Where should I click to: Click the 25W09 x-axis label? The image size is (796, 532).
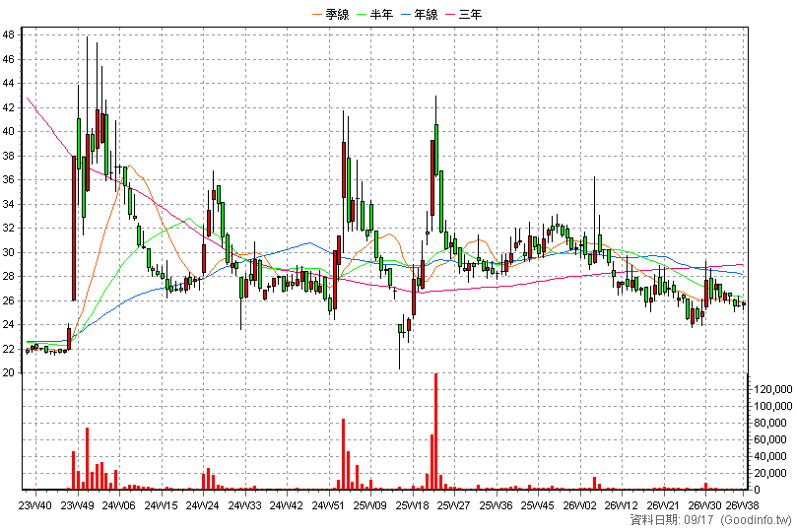pos(370,505)
